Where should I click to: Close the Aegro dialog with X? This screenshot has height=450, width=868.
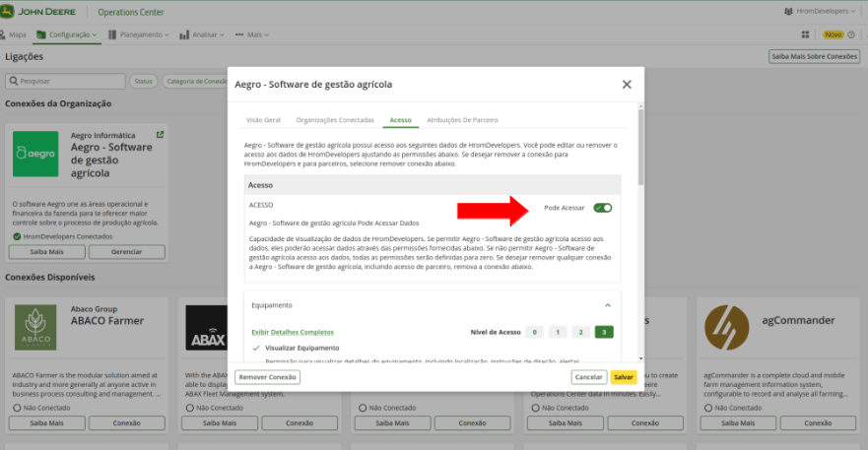pyautogui.click(x=627, y=85)
